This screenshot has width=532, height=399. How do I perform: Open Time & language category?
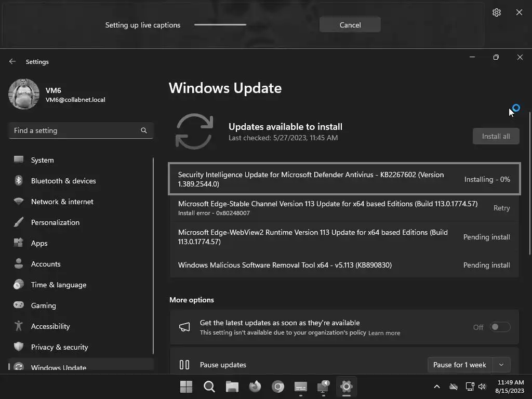click(81, 285)
